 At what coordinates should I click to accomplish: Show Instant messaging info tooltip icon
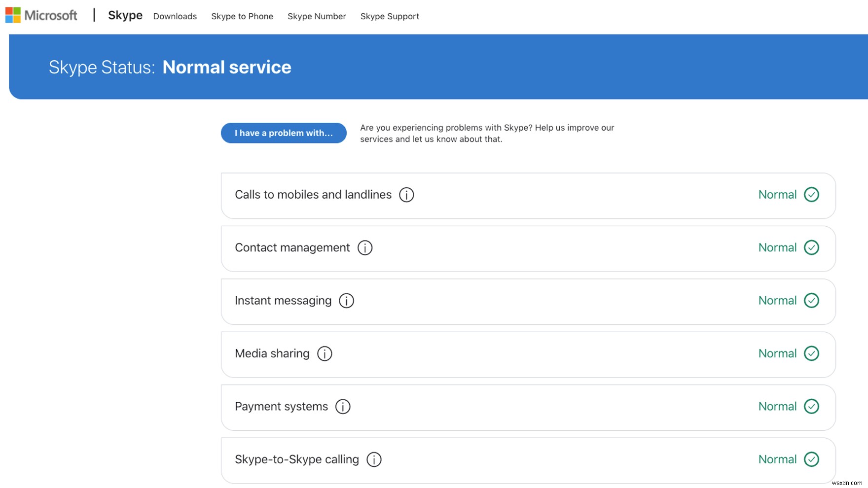[346, 301]
